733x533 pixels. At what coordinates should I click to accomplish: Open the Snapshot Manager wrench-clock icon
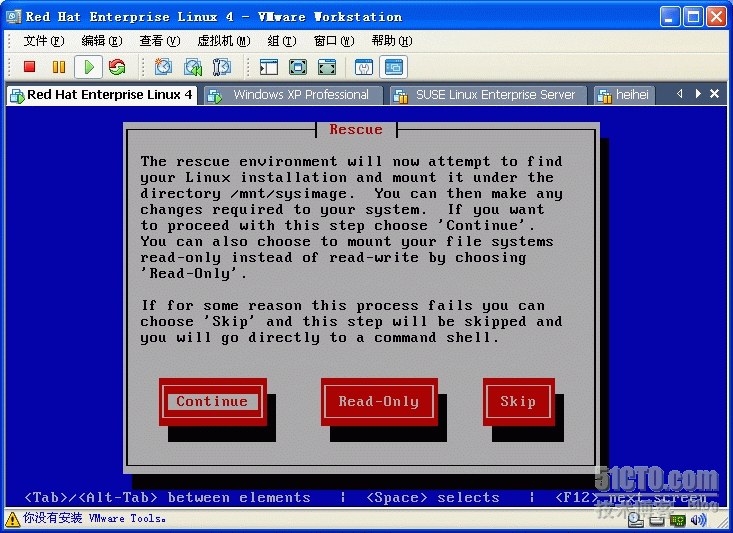pyautogui.click(x=222, y=67)
